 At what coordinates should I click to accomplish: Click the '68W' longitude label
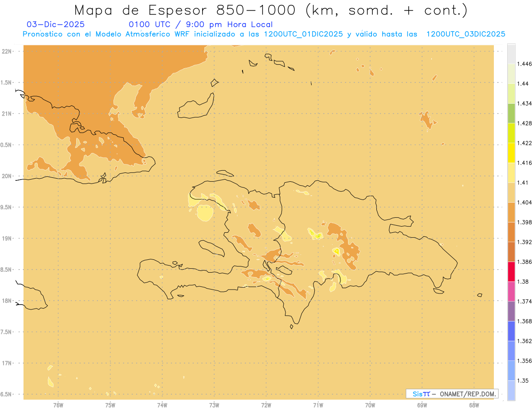pos(474,405)
